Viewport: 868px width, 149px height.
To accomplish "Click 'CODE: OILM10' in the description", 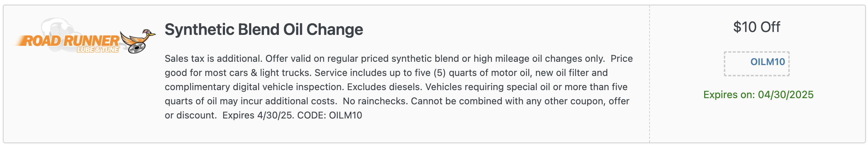I will tap(330, 115).
